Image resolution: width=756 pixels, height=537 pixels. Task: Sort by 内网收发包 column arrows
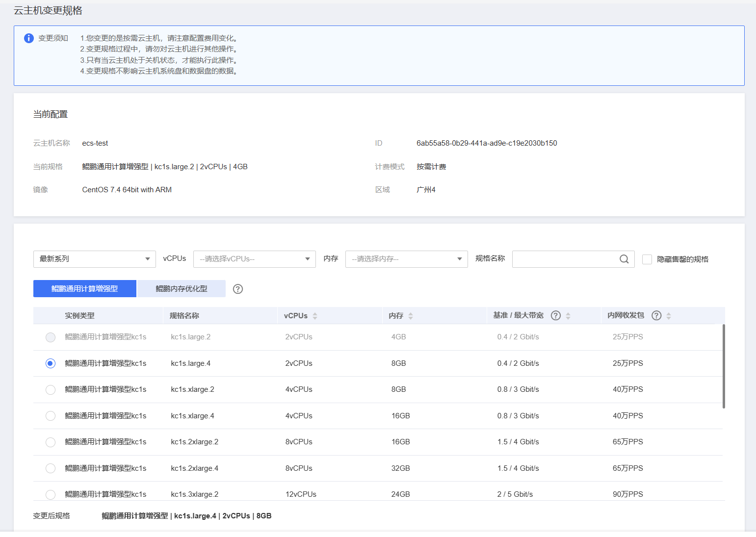669,316
